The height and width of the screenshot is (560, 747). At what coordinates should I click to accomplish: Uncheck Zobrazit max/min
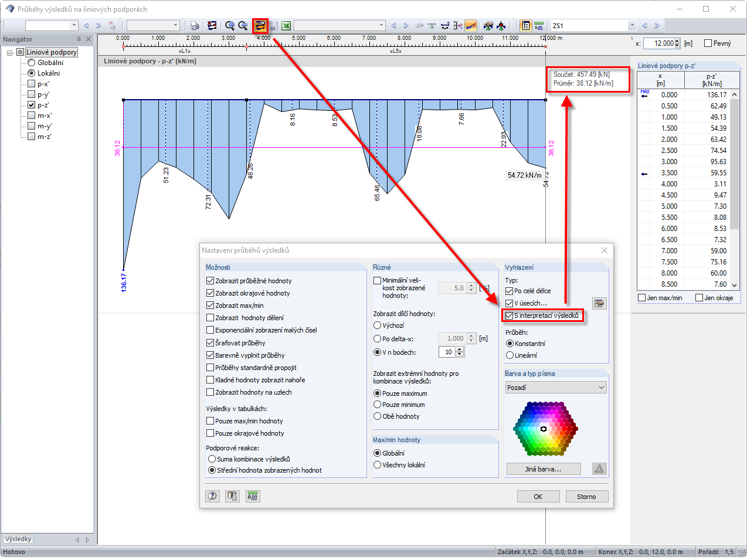click(x=210, y=306)
